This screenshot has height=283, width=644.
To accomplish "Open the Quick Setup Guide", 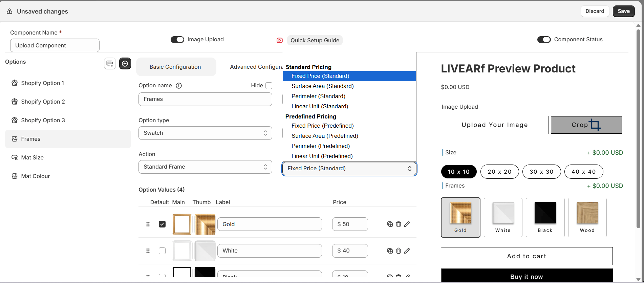I will click(315, 40).
